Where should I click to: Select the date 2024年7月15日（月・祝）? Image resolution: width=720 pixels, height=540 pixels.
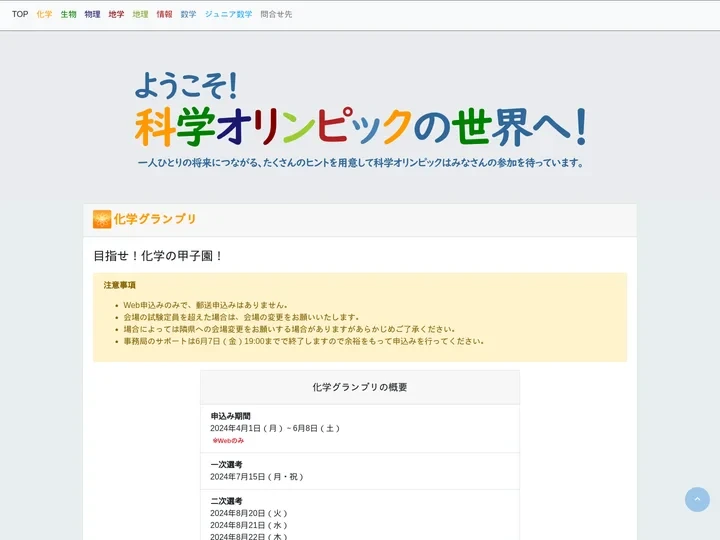tap(257, 477)
